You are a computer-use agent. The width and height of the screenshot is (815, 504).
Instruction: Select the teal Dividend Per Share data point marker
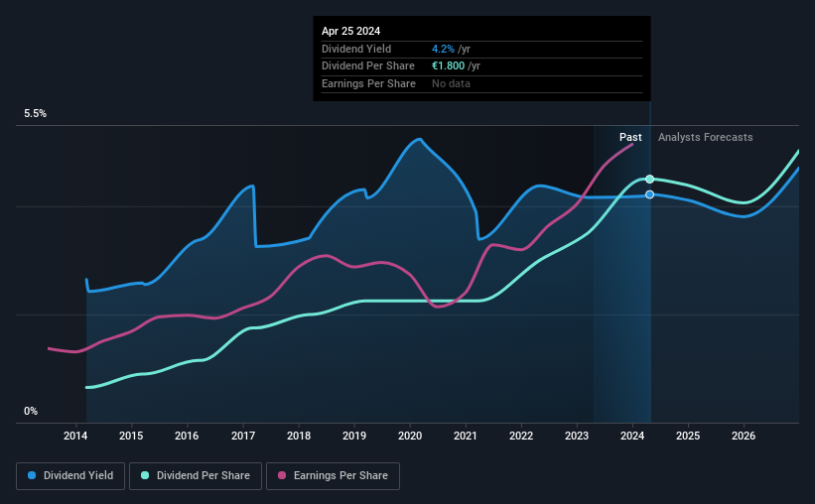point(649,179)
